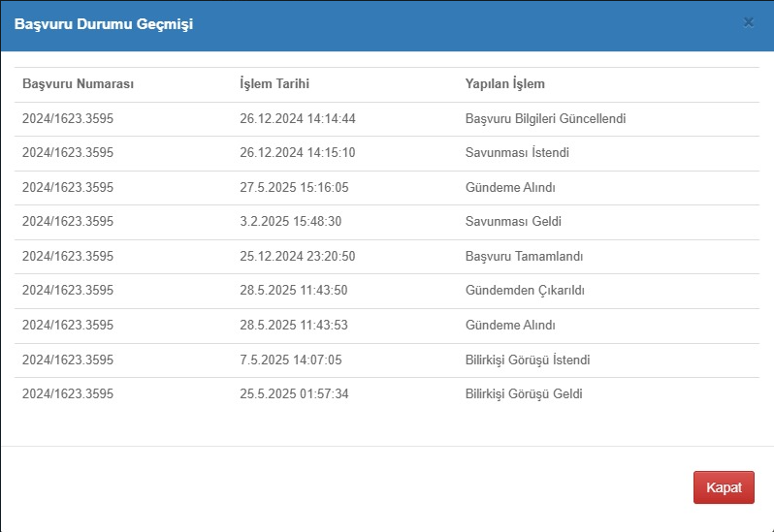Click the Kapat button

click(724, 487)
